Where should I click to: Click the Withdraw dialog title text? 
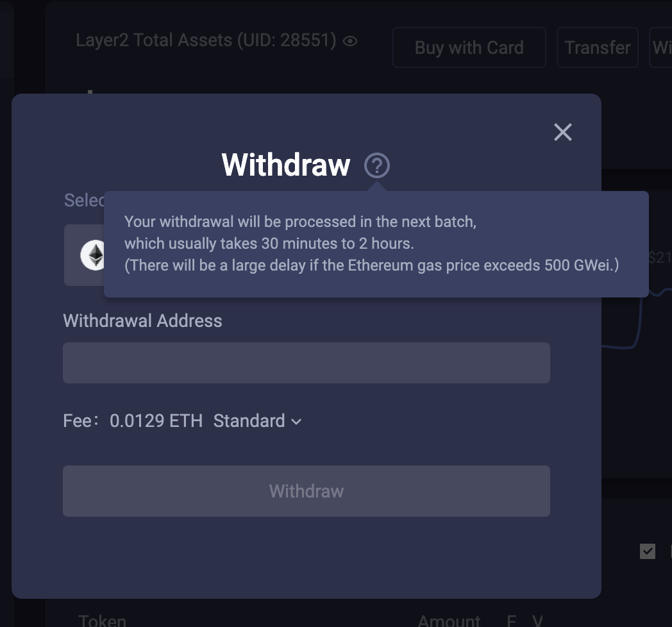click(x=286, y=165)
